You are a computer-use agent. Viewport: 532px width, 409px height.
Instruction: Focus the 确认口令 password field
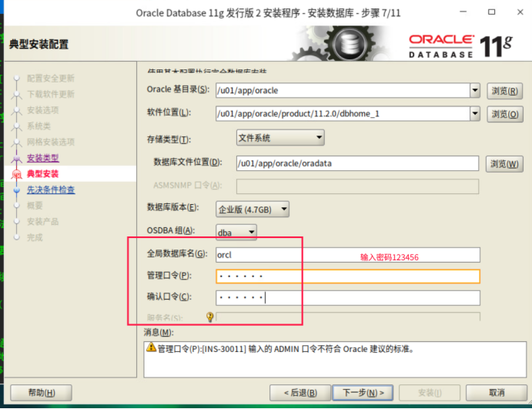348,297
